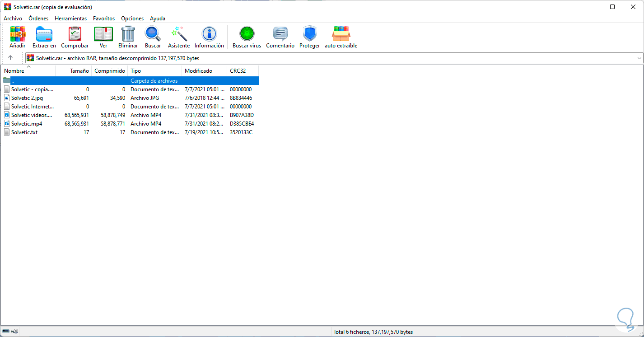Open the Opciones menu
Image resolution: width=644 pixels, height=337 pixels.
pos(132,19)
